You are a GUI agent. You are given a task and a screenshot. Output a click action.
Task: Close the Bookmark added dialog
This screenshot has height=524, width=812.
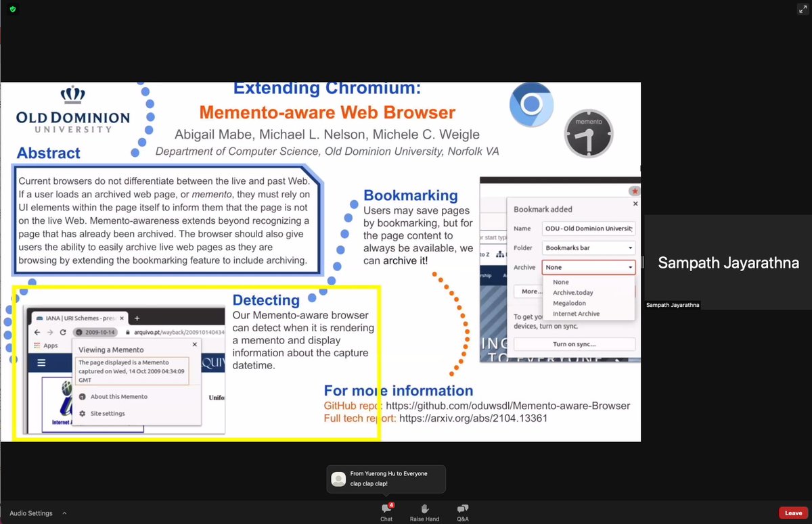(x=635, y=203)
